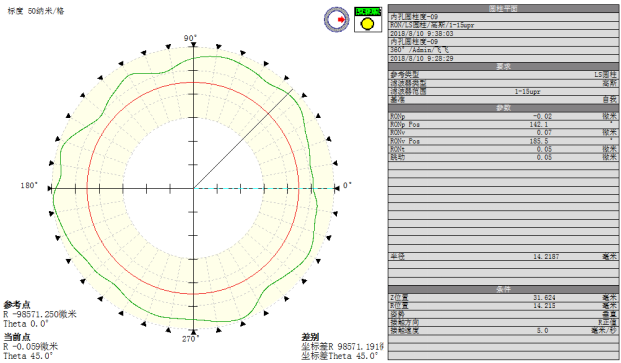Click the Z position row showing 31.624
Viewport: 621px width, 363px height.
503,298
